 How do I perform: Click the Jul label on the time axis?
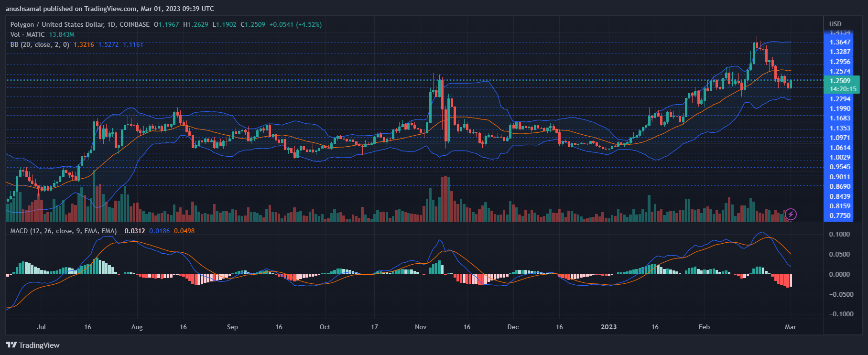pyautogui.click(x=42, y=327)
